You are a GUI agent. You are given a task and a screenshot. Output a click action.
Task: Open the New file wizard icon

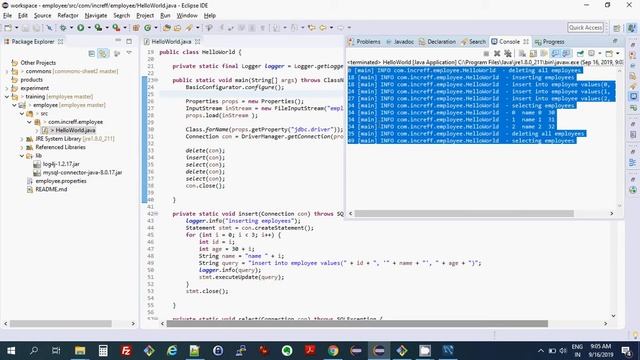click(x=8, y=28)
